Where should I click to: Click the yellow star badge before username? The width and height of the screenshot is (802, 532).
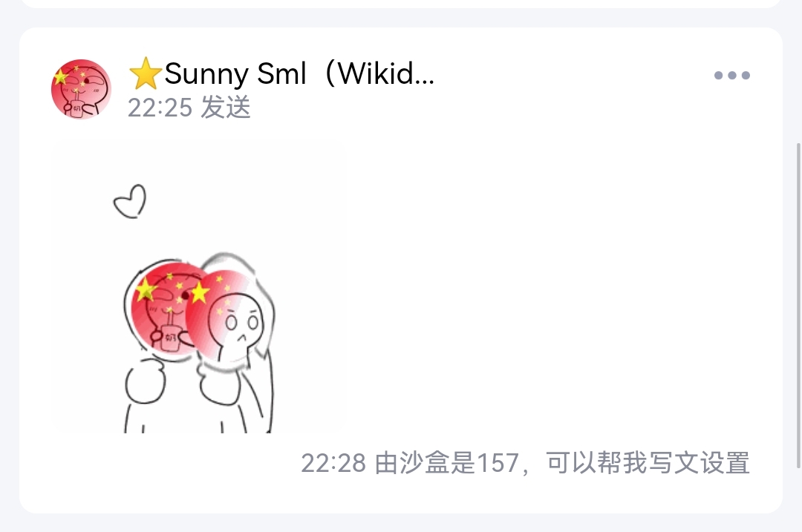146,73
